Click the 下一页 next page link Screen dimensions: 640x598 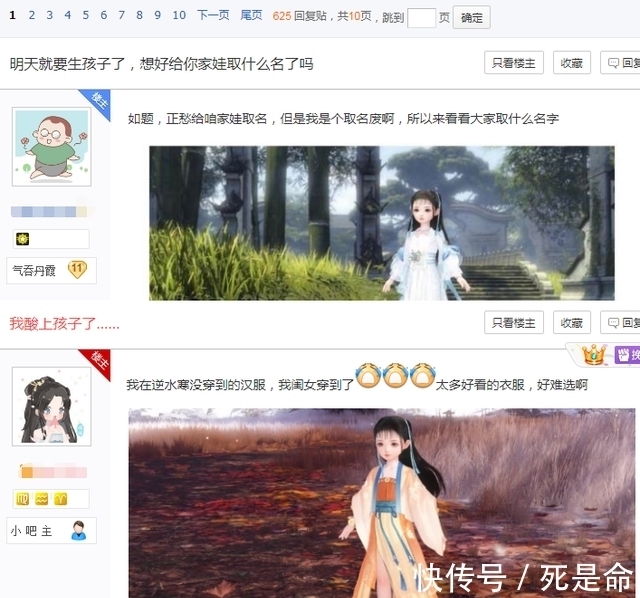(213, 16)
